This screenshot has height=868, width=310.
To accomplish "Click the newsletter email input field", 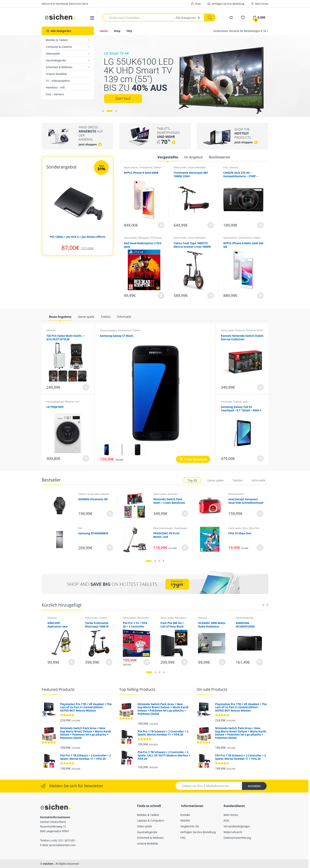I will click(209, 786).
